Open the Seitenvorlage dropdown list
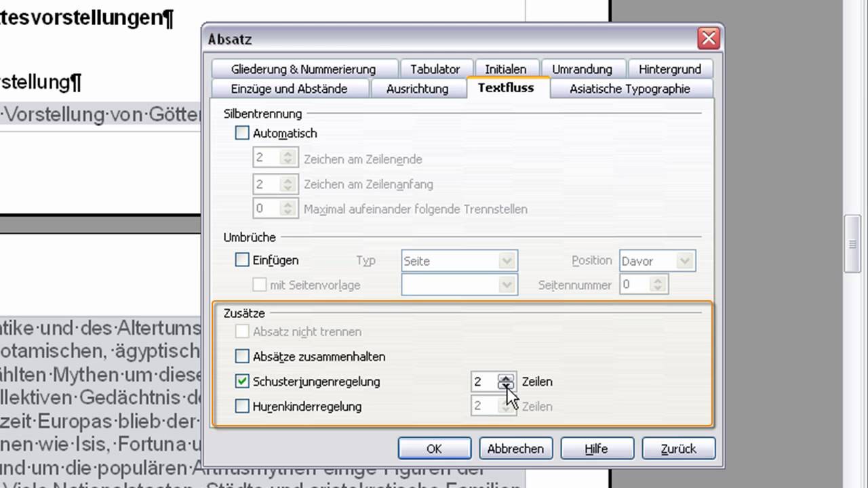Screen dimensions: 868x488 [x=459, y=285]
